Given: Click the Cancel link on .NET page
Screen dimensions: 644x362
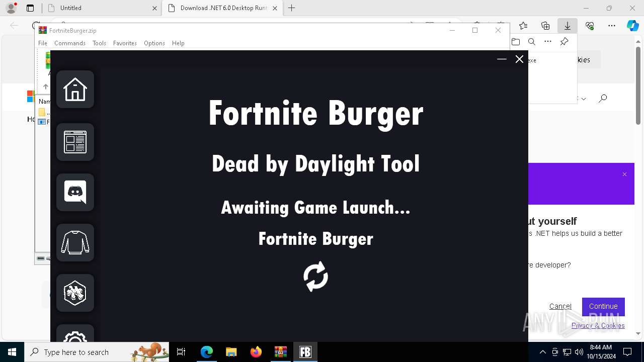Looking at the screenshot, I should click(560, 306).
